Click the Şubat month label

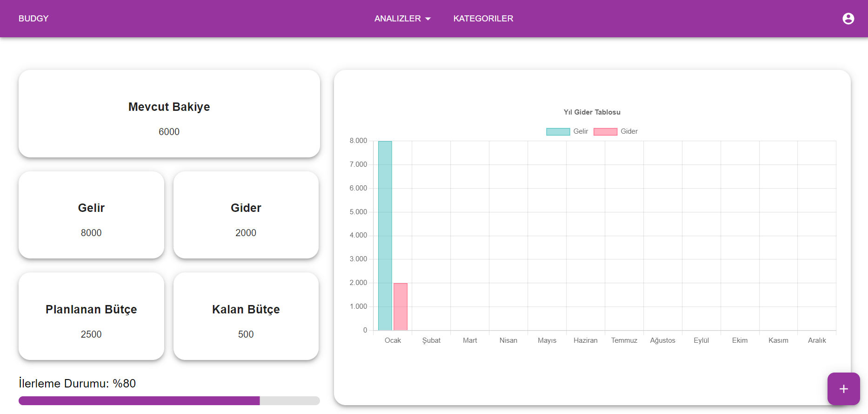431,340
